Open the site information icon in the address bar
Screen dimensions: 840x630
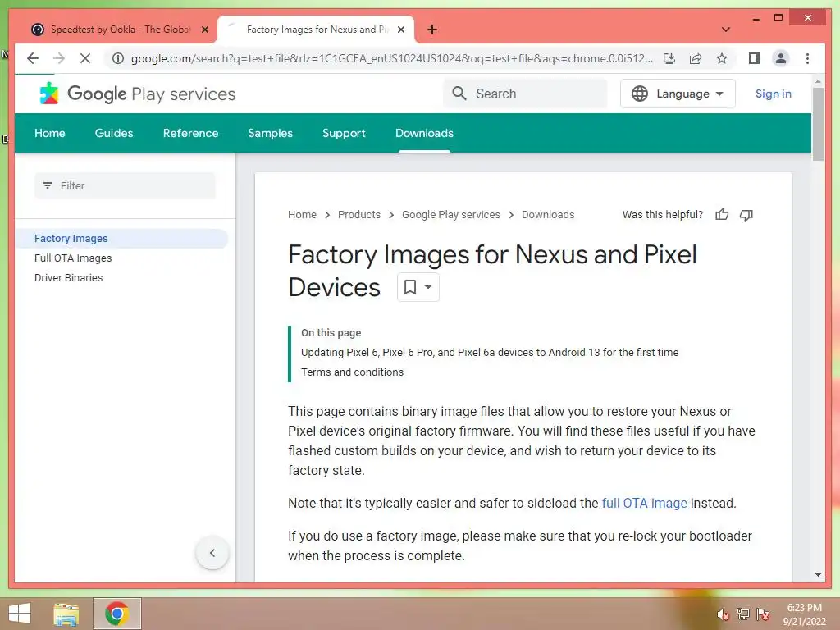(118, 58)
